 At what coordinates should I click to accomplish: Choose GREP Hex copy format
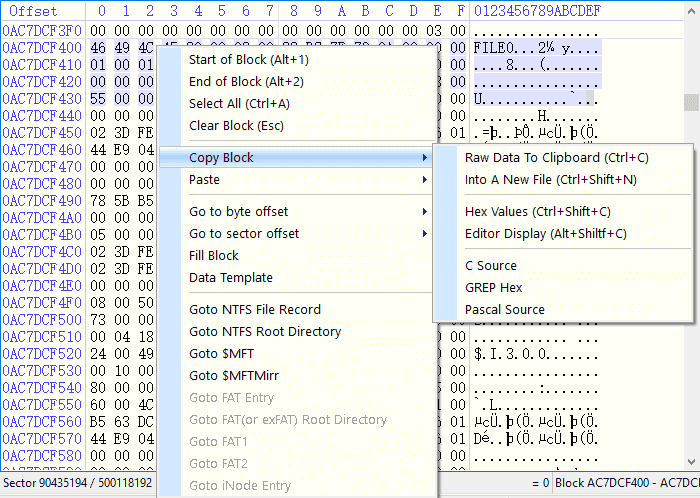(494, 287)
